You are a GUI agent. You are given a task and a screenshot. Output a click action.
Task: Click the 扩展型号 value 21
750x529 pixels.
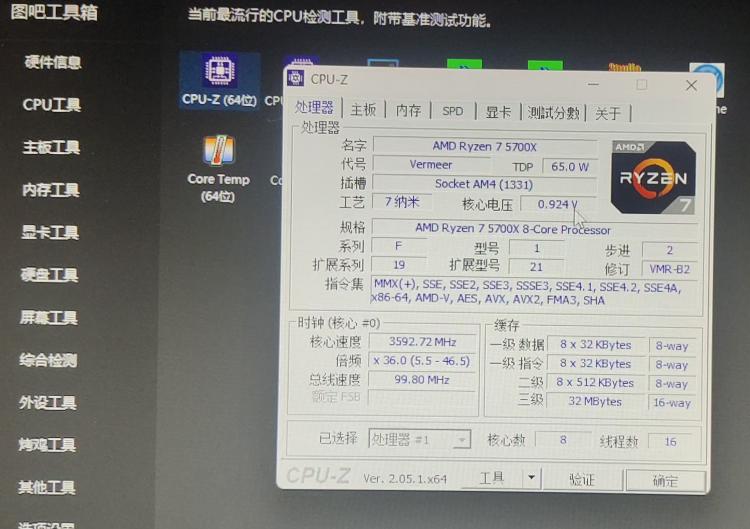536,267
